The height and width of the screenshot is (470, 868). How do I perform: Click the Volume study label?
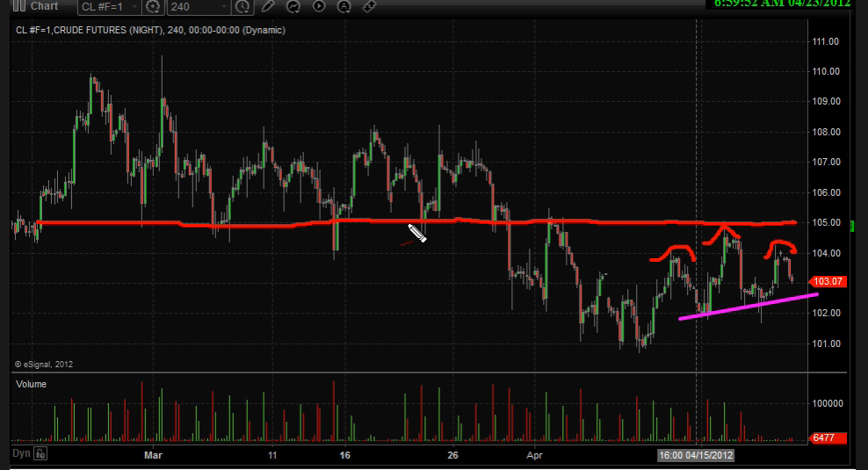pyautogui.click(x=31, y=384)
